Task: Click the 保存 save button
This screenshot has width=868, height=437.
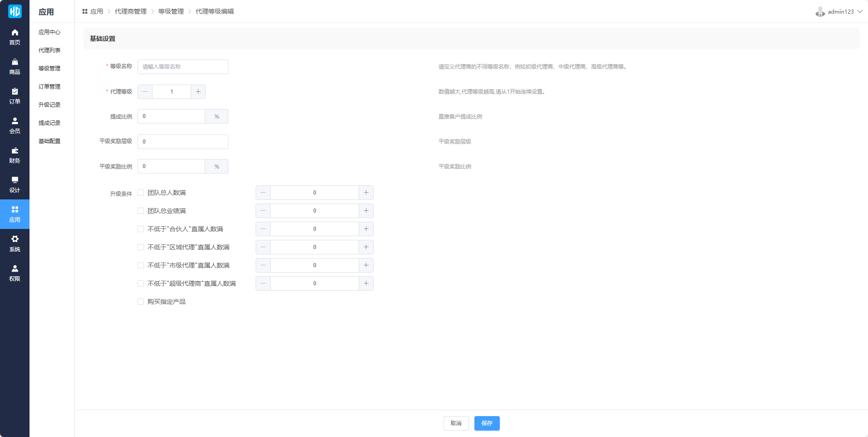Action: [487, 423]
